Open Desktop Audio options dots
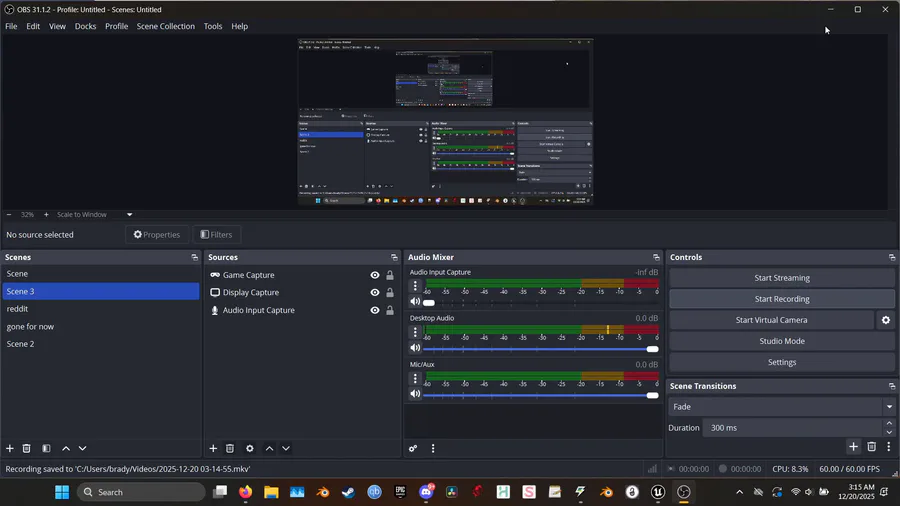Image resolution: width=900 pixels, height=506 pixels. pos(415,332)
